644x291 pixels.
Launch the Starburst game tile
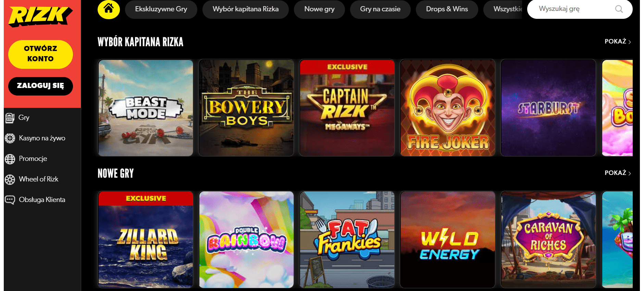(548, 108)
